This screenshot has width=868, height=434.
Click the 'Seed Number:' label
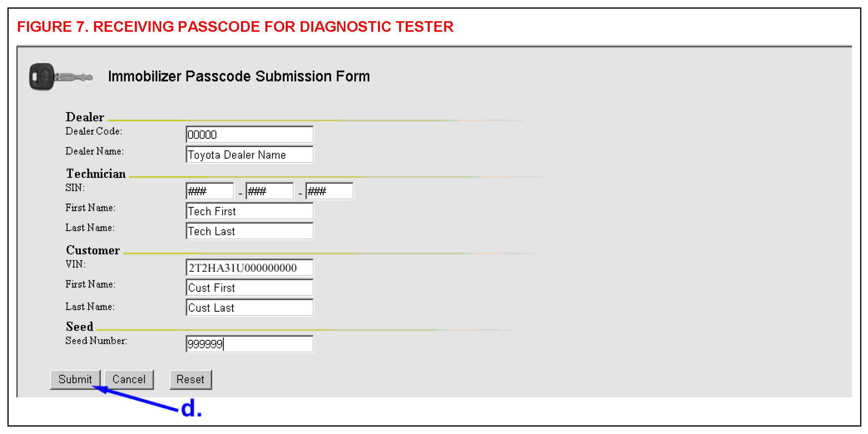click(96, 341)
